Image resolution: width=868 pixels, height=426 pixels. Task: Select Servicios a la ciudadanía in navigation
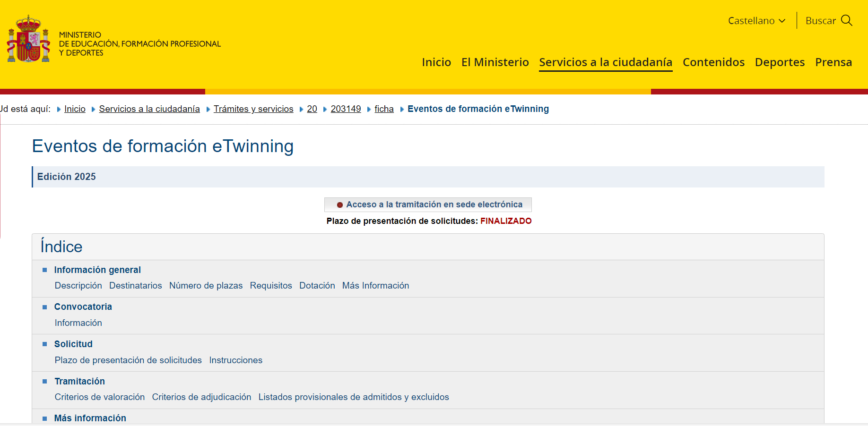tap(605, 62)
